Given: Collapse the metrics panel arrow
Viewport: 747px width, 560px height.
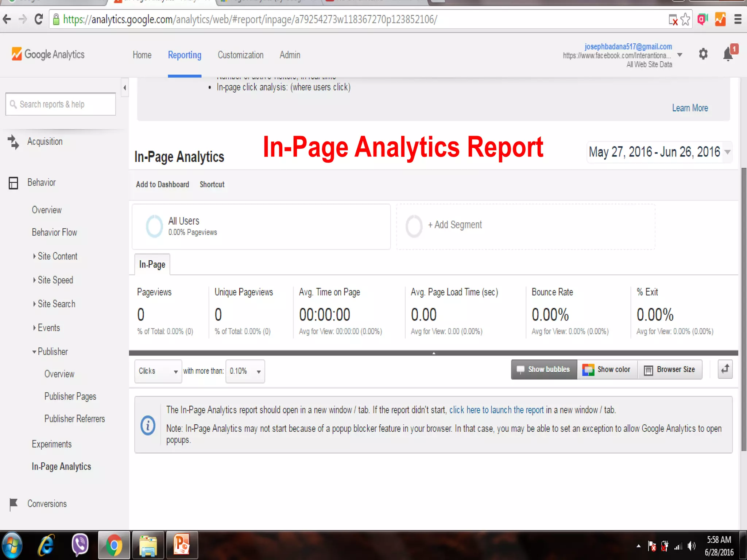Looking at the screenshot, I should coord(433,353).
